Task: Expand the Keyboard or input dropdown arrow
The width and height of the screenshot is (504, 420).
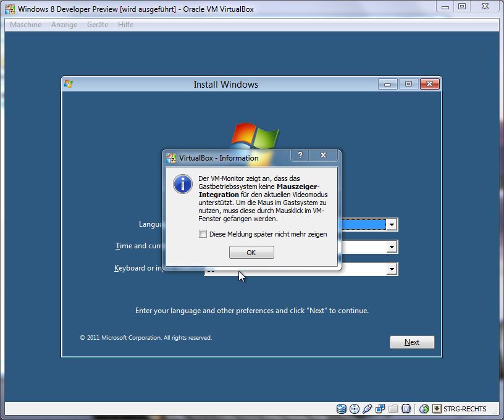Action: tap(392, 269)
